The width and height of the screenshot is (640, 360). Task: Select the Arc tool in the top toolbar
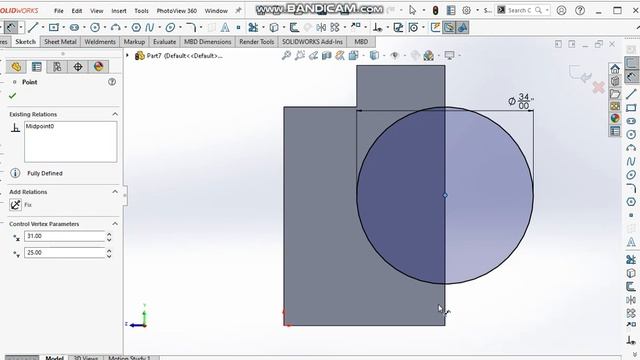116,27
